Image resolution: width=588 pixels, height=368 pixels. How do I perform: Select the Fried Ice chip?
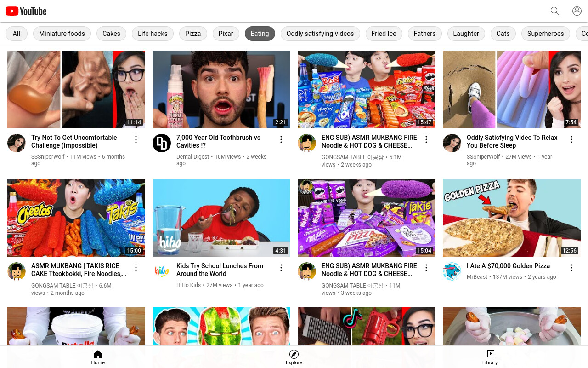click(x=384, y=34)
